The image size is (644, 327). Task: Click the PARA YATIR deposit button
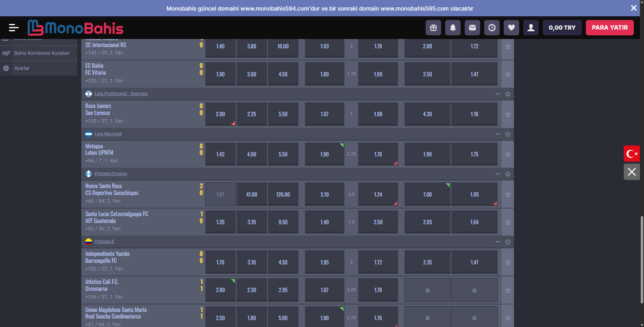[x=609, y=28]
